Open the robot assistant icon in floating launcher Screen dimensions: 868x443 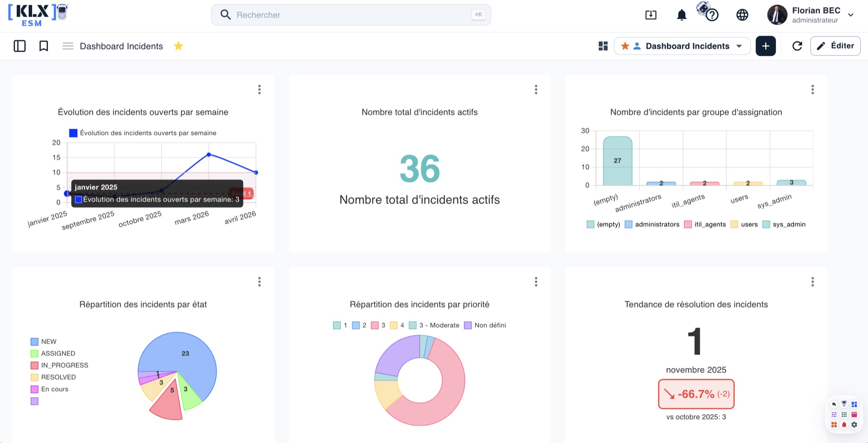point(844,404)
